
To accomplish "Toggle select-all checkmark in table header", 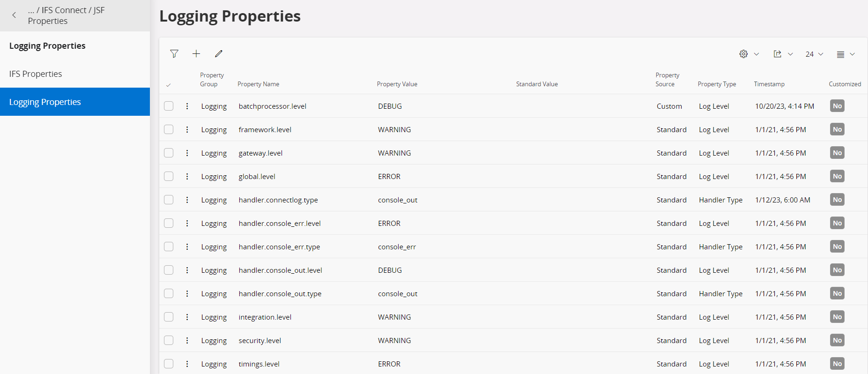I will point(169,85).
